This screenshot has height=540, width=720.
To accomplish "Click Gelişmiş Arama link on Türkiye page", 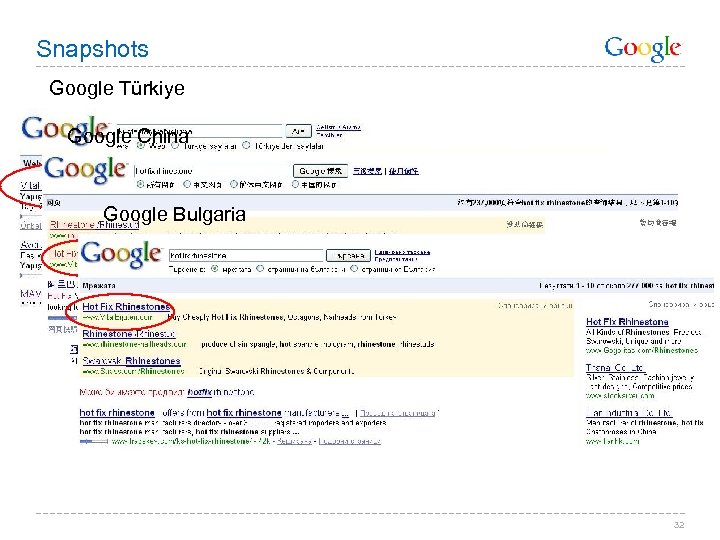I will click(x=338, y=127).
